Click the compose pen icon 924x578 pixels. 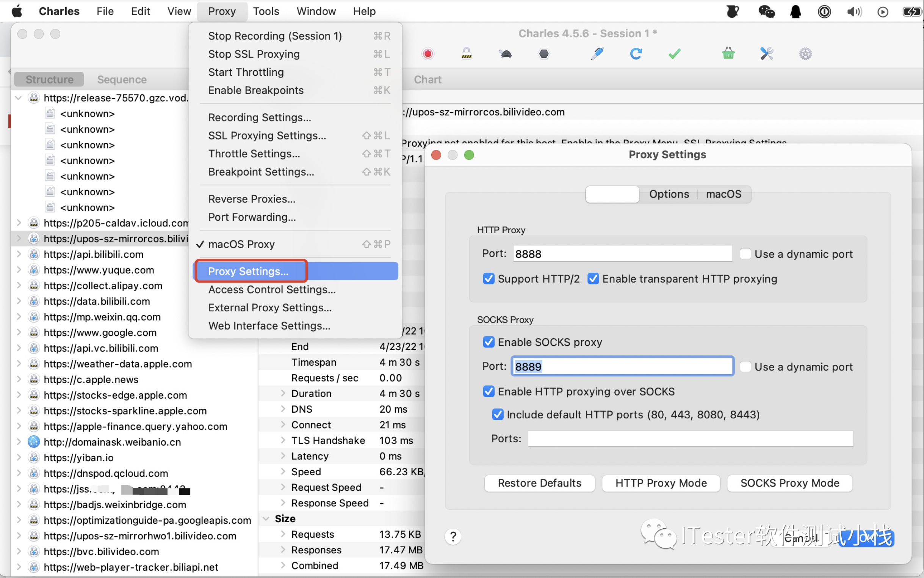[x=597, y=53]
